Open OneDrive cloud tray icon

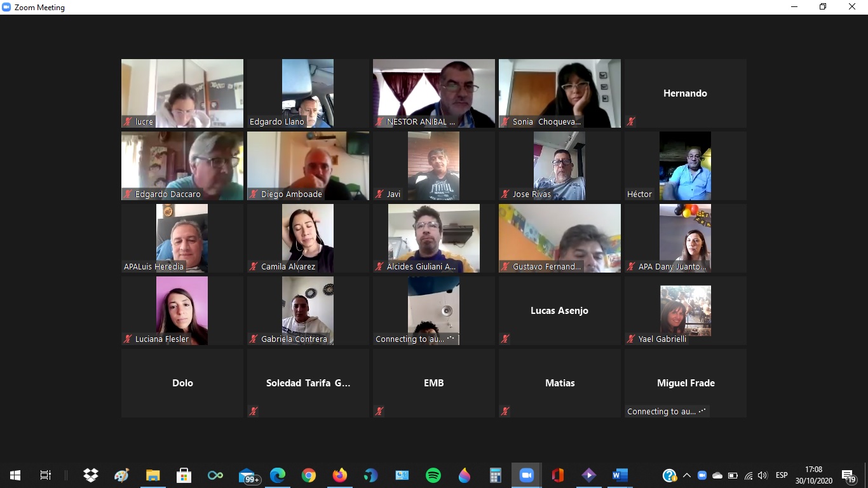pos(717,475)
